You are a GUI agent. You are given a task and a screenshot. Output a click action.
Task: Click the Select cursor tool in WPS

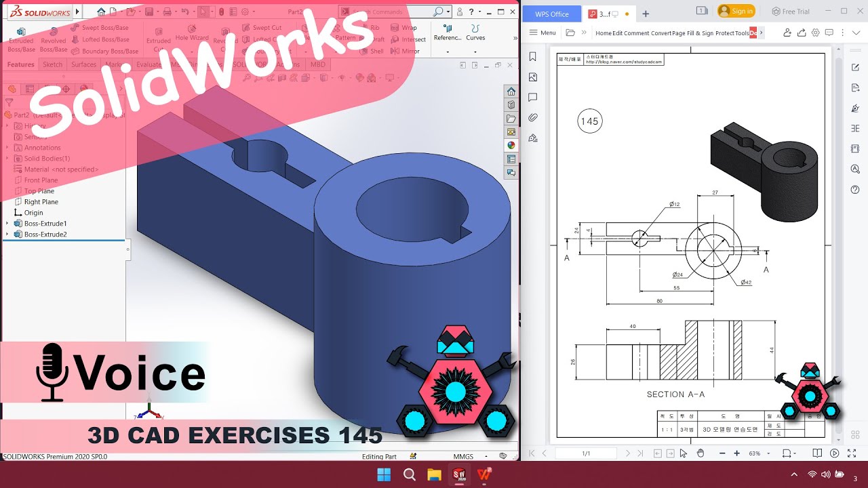(684, 453)
